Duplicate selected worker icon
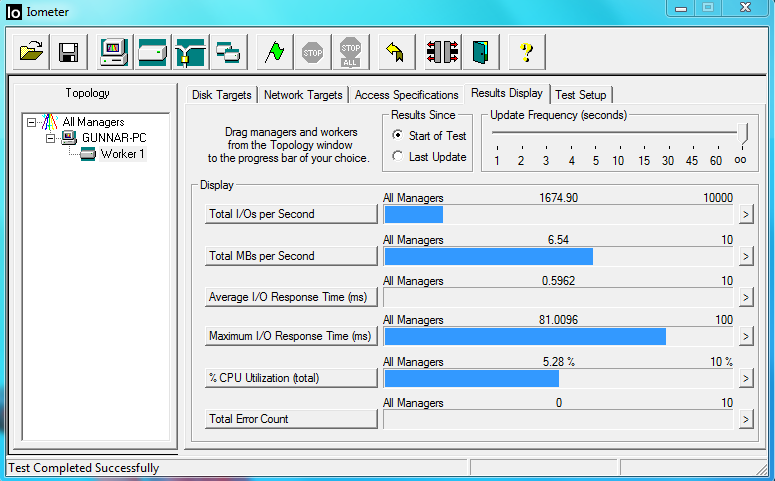The image size is (775, 481). click(x=228, y=52)
